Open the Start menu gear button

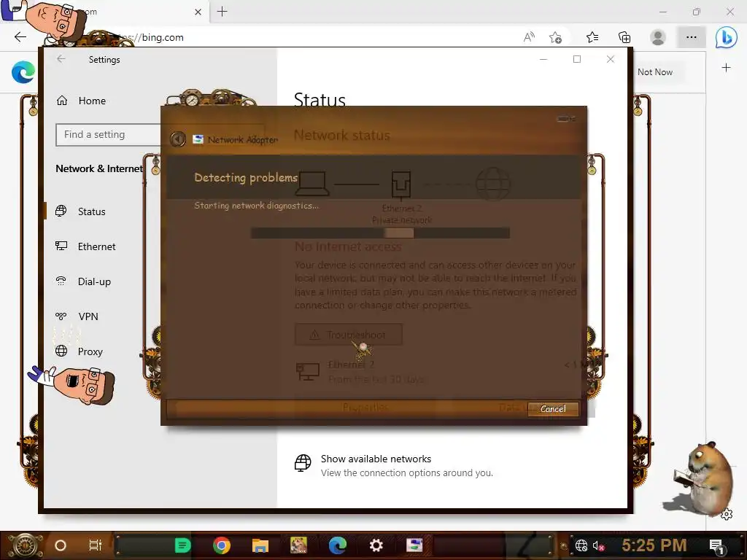tap(24, 545)
